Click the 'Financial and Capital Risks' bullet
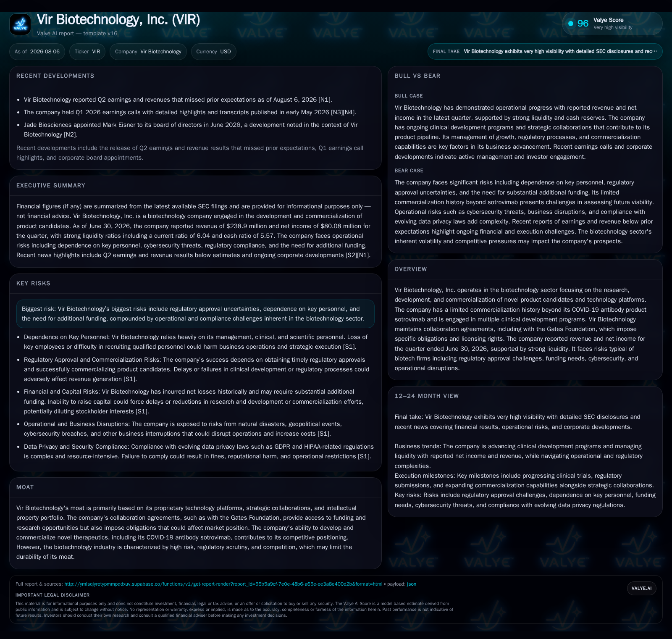The width and height of the screenshot is (672, 639). 194,402
